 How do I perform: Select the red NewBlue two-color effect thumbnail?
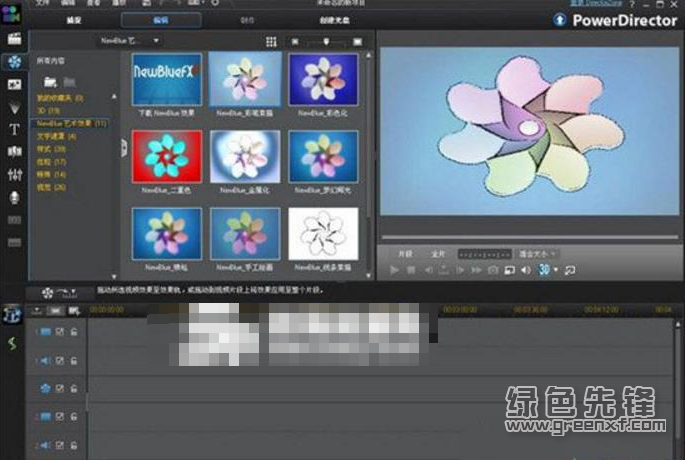click(166, 156)
